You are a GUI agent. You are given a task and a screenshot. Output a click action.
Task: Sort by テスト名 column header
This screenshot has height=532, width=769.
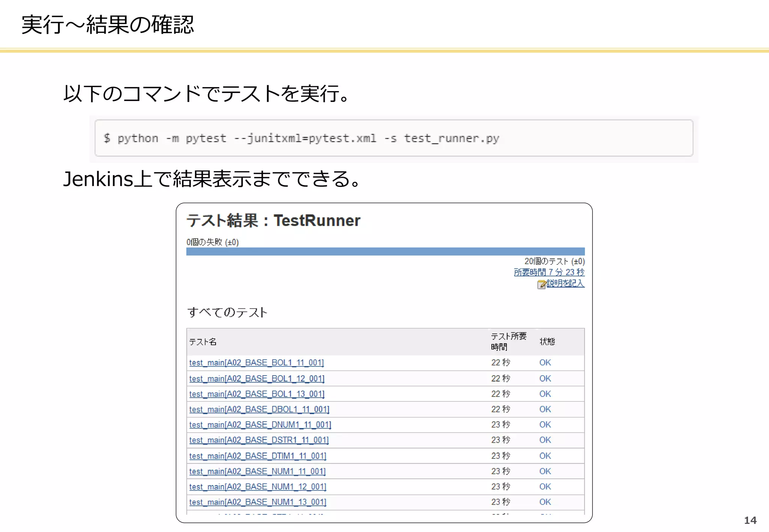coord(203,342)
